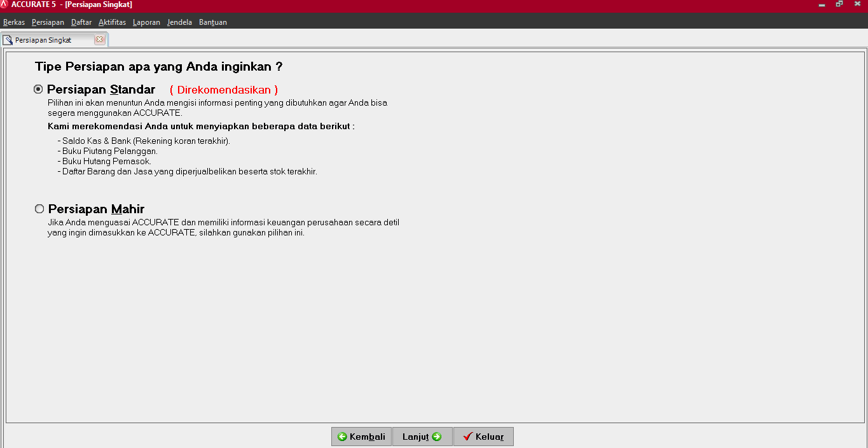This screenshot has width=868, height=448.
Task: Click the description 'Jika Anda menguasai ACCURATE'
Action: (223, 228)
